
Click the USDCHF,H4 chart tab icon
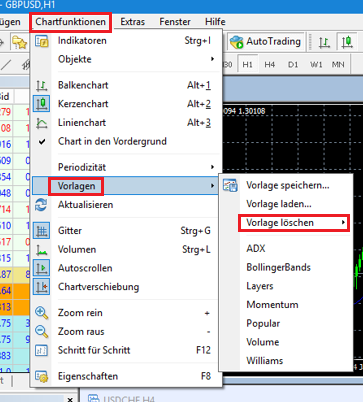tap(93, 399)
